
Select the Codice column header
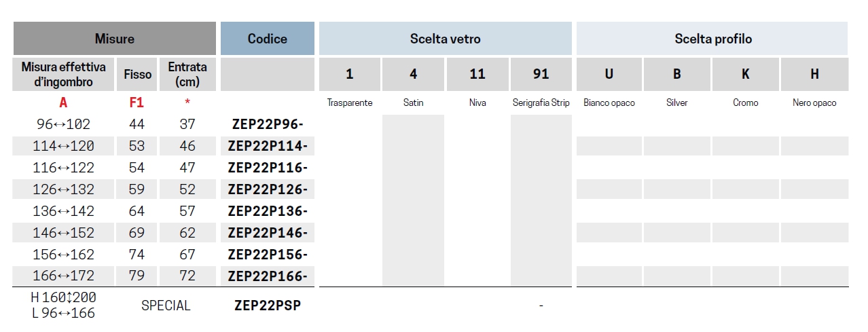pyautogui.click(x=268, y=39)
